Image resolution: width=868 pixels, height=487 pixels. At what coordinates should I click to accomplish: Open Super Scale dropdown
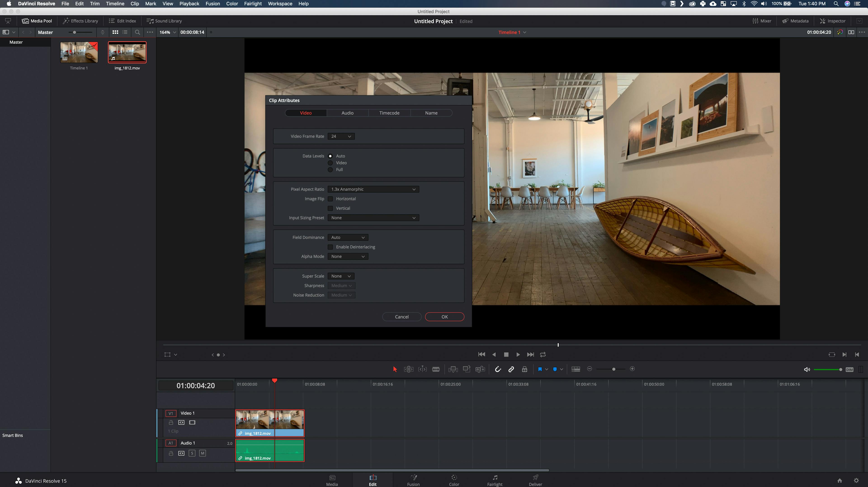click(341, 276)
